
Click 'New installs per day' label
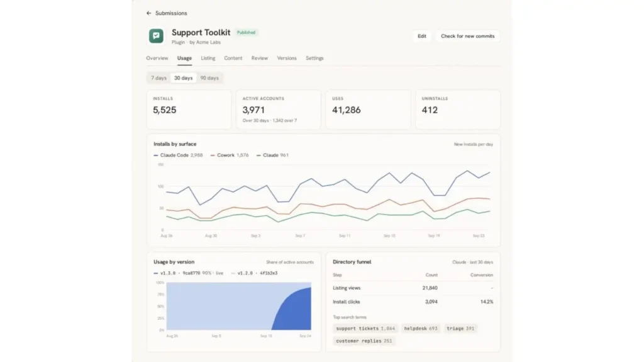pos(473,144)
